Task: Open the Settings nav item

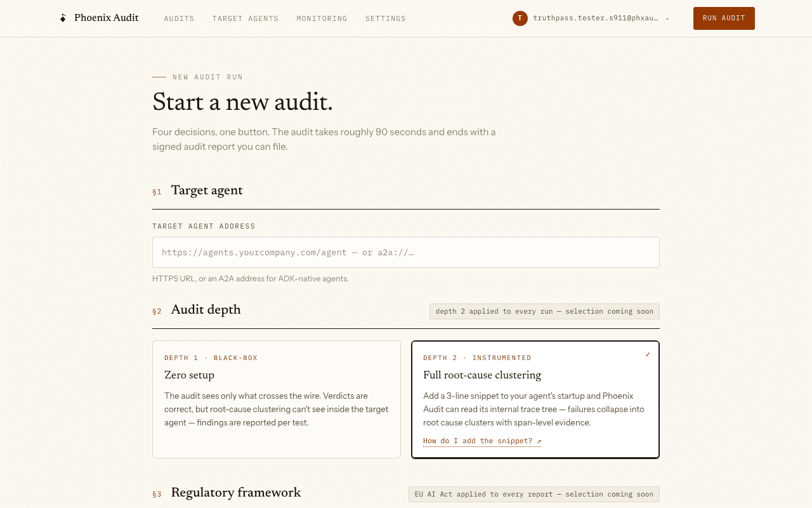Action: (386, 18)
